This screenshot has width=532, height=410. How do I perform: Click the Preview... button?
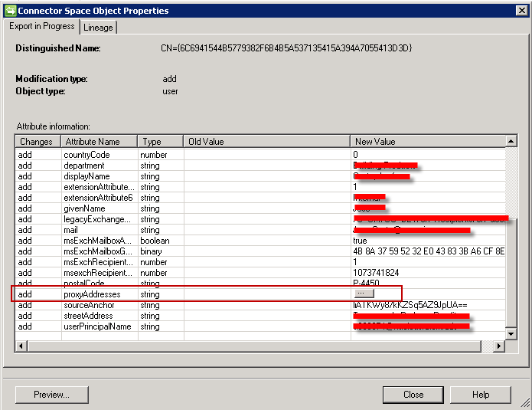[x=51, y=395]
